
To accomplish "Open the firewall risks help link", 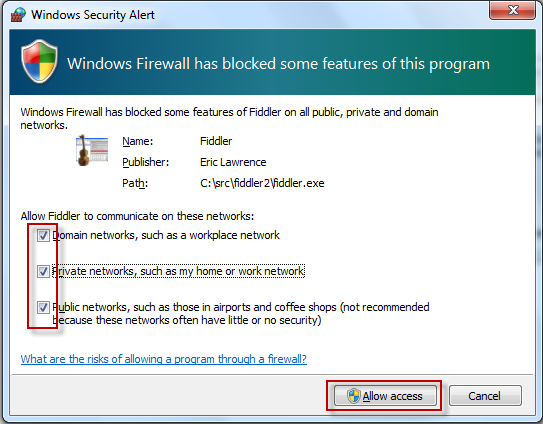I will click(x=163, y=359).
